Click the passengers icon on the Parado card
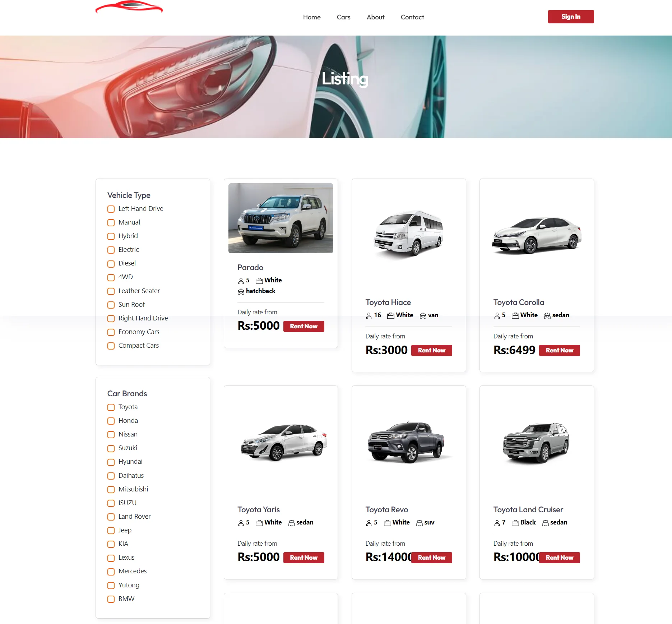Viewport: 672px width, 624px height. click(x=241, y=281)
